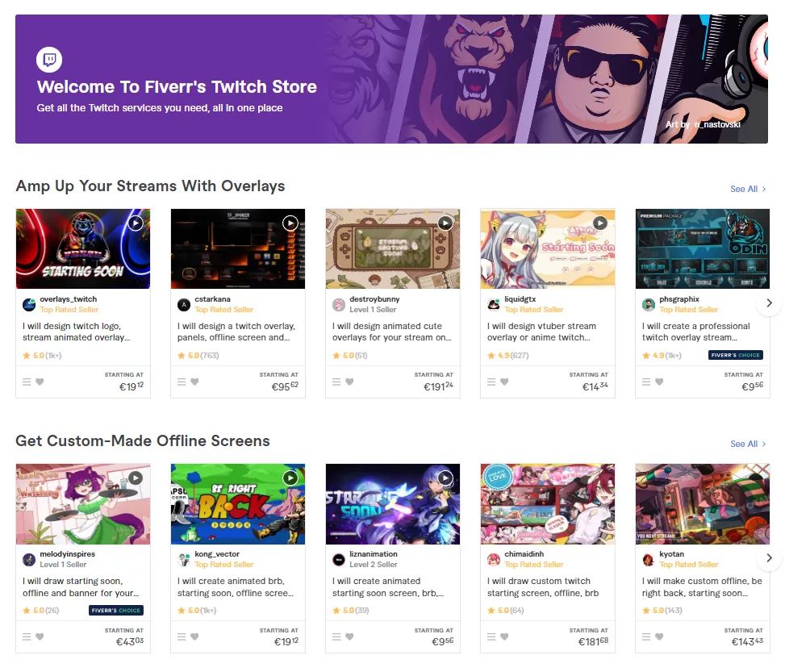Click the €181.68 price on chimaidinh card
This screenshot has width=785, height=672.
pyautogui.click(x=593, y=641)
